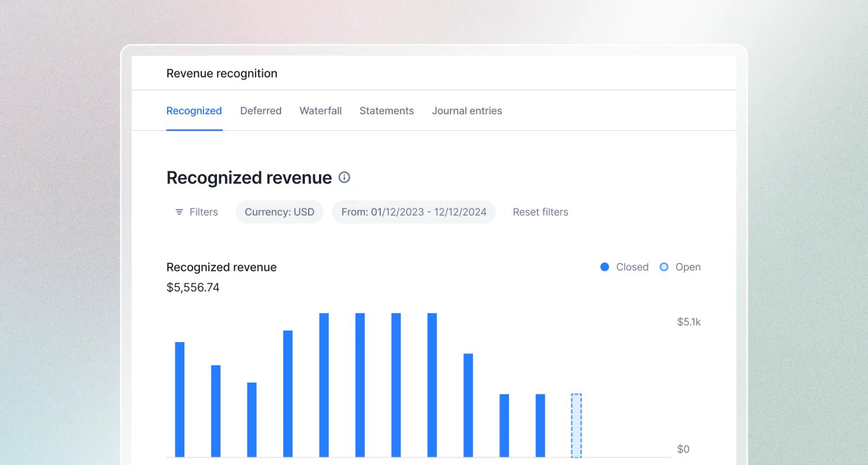
Task: Switch to the Deferred tab
Action: (261, 111)
